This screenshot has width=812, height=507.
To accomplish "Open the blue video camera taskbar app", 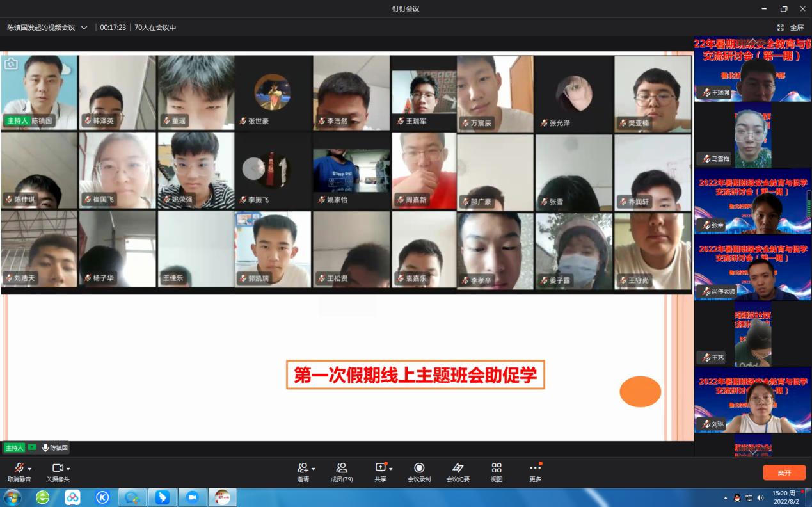I will click(193, 497).
